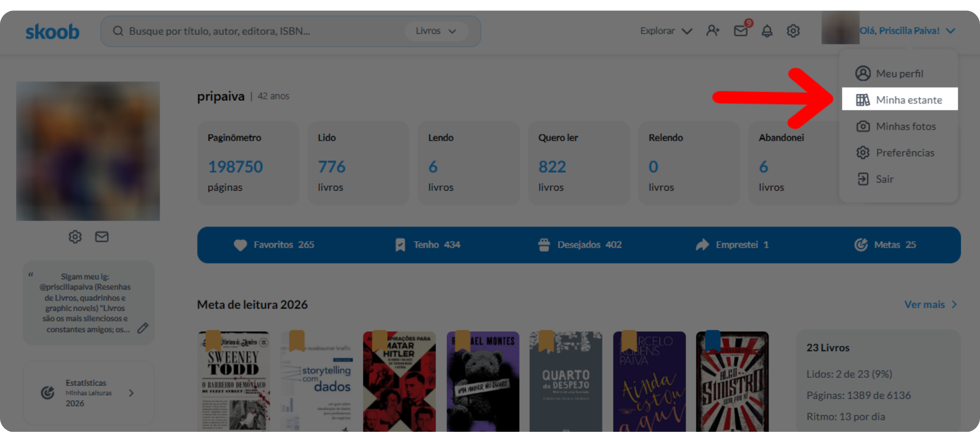Select Minha estante from user menu
980x445 pixels.
(x=900, y=99)
